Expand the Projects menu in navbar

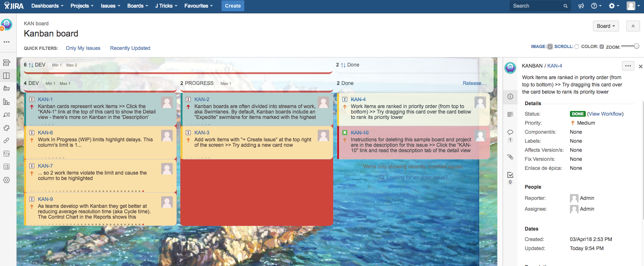[x=82, y=6]
